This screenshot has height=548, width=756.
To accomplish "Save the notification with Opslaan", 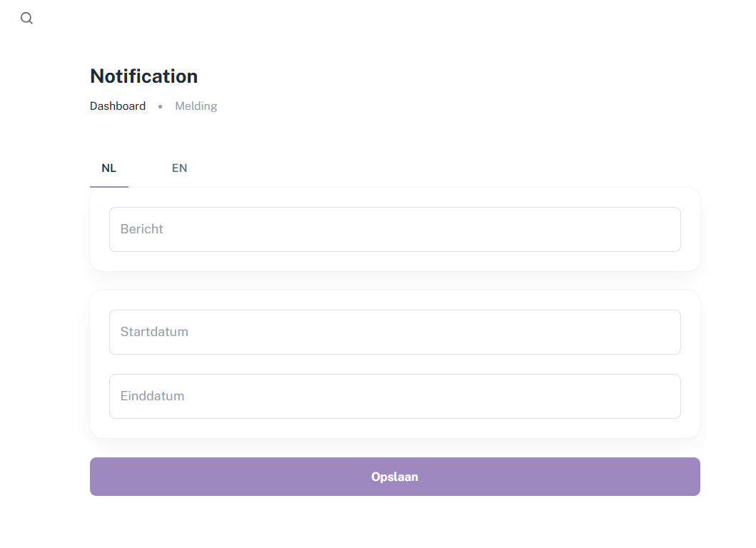I will click(395, 477).
